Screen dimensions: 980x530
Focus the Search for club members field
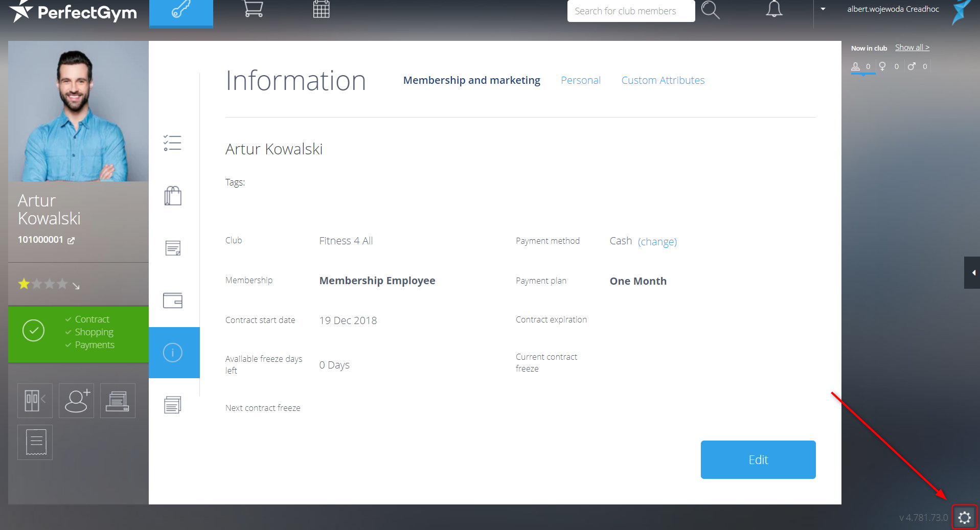(x=630, y=11)
